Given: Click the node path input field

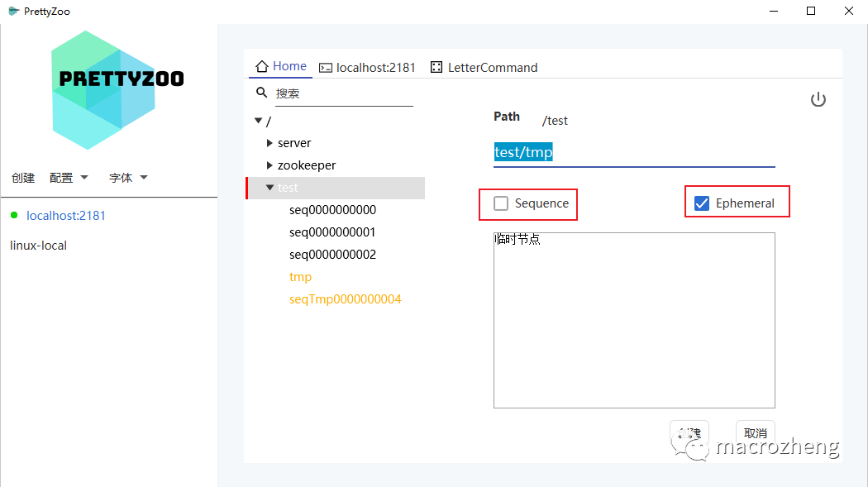Looking at the screenshot, I should click(x=633, y=153).
